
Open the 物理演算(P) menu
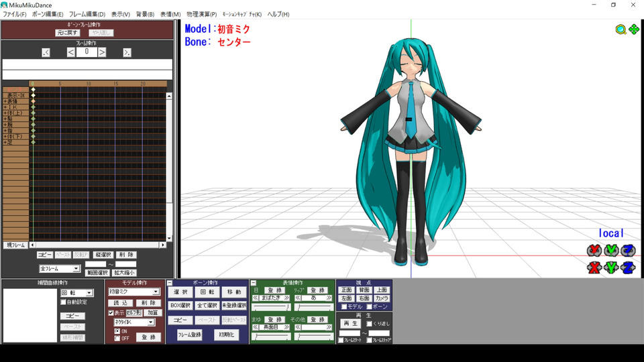click(202, 14)
